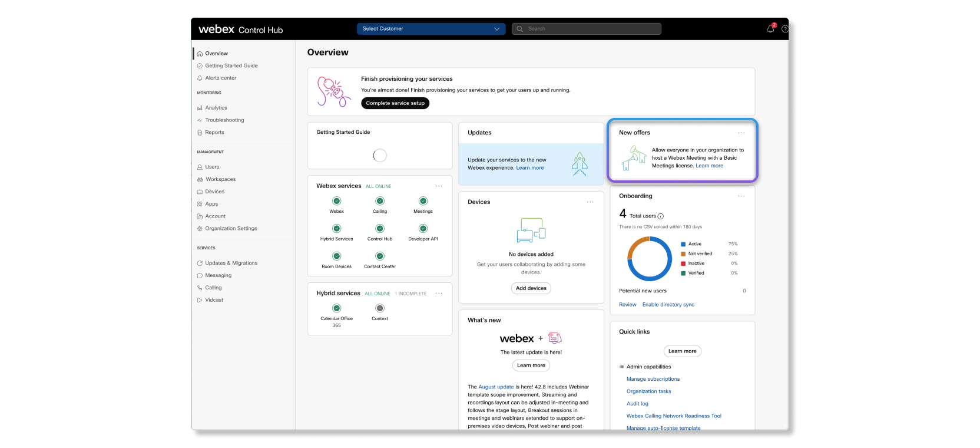Click the Users person icon in sidebar
The width and height of the screenshot is (980, 448).
pos(200,167)
